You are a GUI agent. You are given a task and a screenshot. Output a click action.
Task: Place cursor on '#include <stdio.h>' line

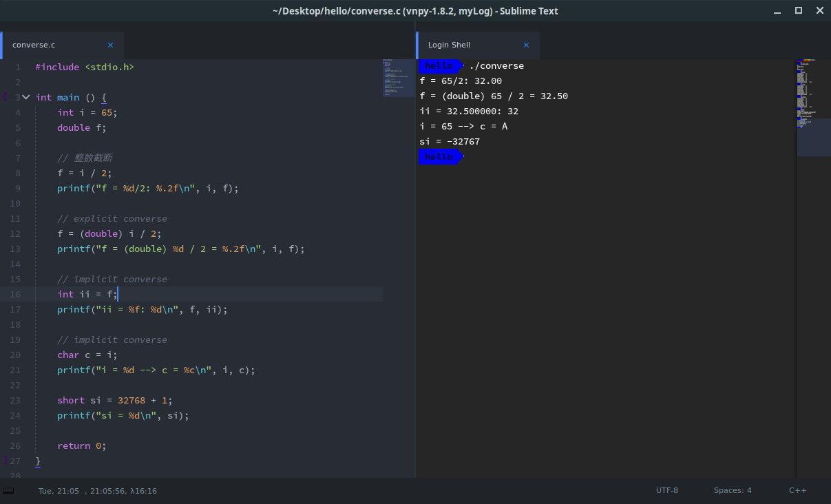point(85,67)
